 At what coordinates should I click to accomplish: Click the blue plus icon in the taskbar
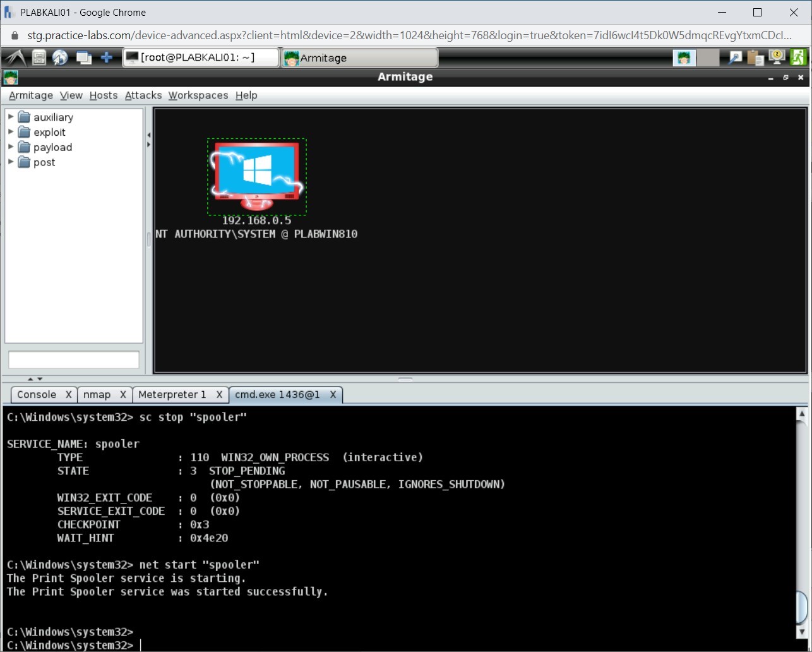point(107,57)
